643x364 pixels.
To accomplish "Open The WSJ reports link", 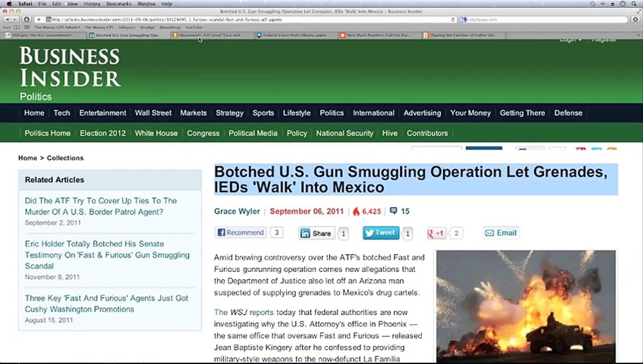I will coord(244,312).
